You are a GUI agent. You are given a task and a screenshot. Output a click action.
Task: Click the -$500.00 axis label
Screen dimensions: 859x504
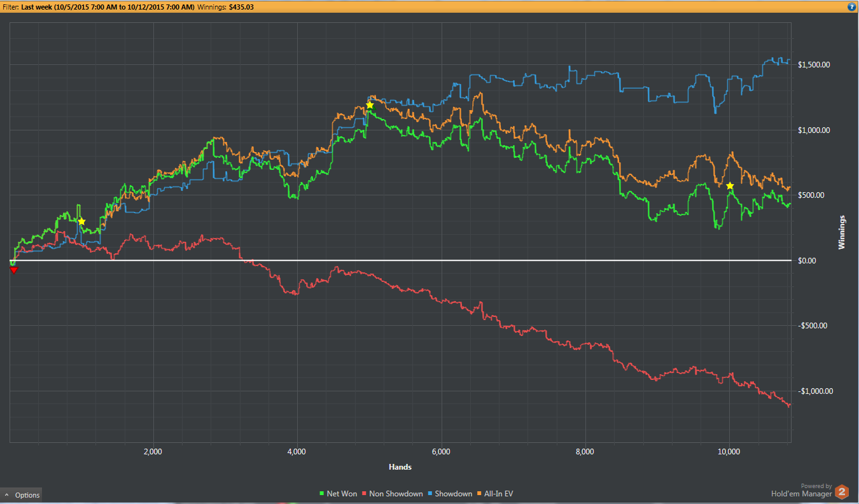tap(813, 326)
